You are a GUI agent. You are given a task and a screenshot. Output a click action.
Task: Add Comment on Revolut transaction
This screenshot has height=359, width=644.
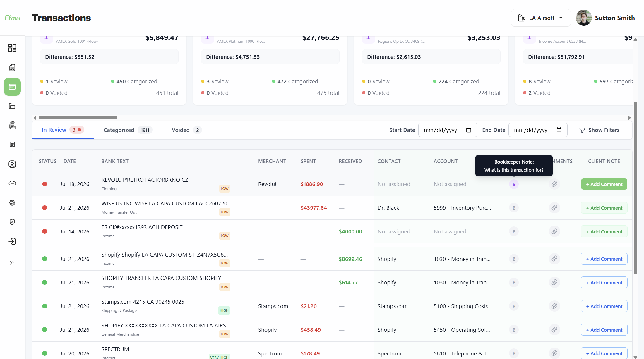[604, 184]
